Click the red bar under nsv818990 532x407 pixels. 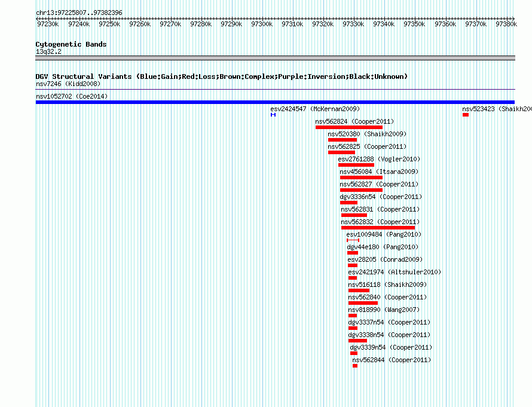pyautogui.click(x=353, y=316)
